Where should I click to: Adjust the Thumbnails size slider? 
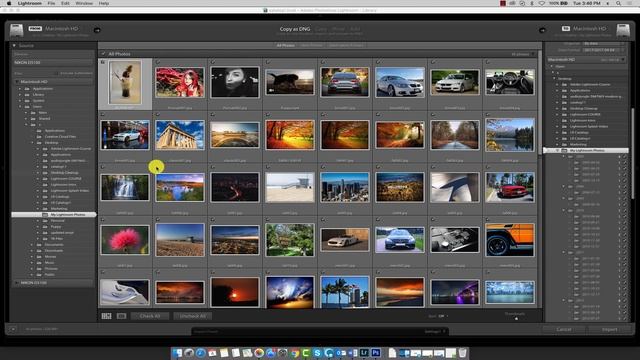[x=516, y=318]
